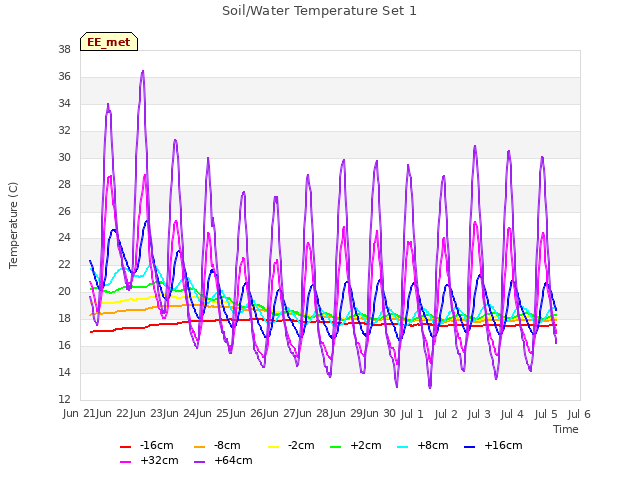Click the cyan +8cm legend swatch
The width and height of the screenshot is (640, 480).
tap(402, 447)
